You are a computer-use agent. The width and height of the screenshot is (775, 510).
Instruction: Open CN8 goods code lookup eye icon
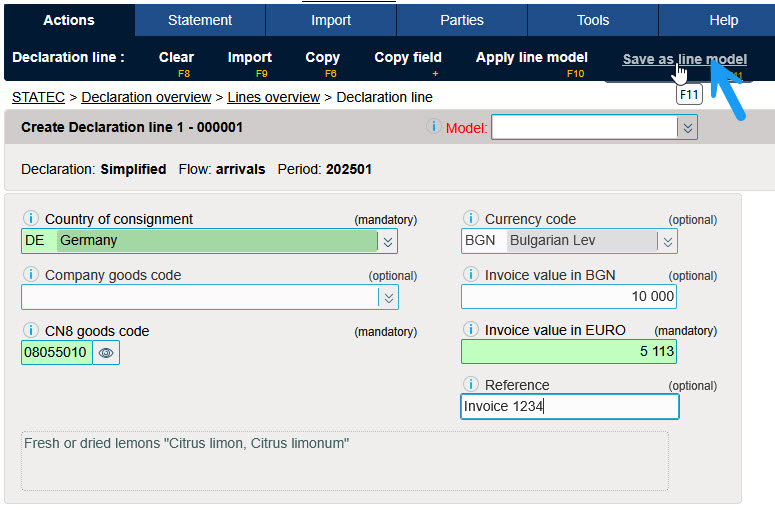pyautogui.click(x=106, y=352)
